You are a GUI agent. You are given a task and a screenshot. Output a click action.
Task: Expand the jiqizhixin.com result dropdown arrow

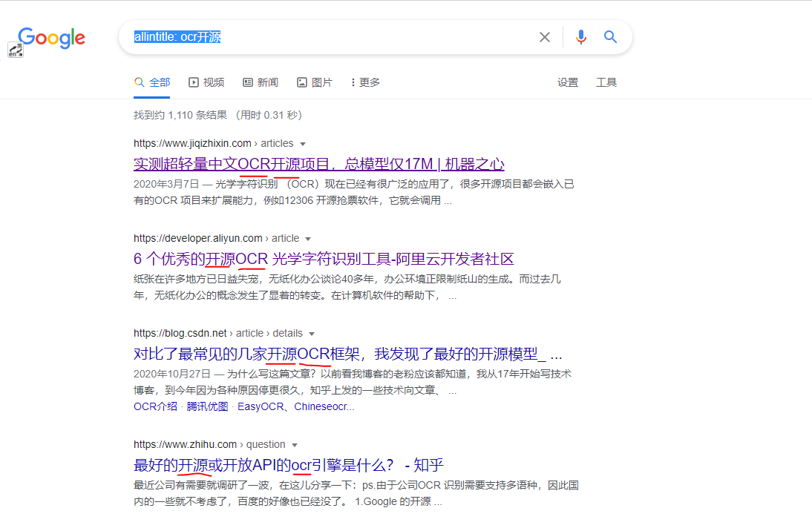(303, 144)
